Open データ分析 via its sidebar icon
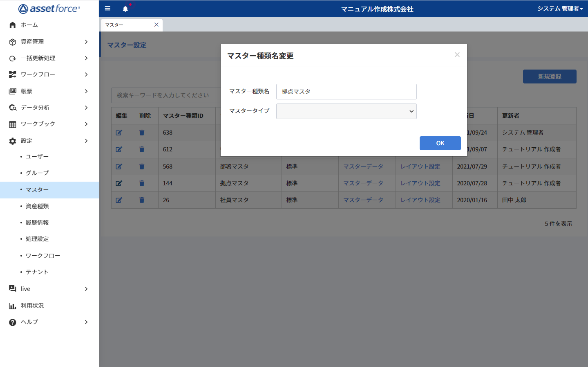The width and height of the screenshot is (588, 367). (x=12, y=107)
